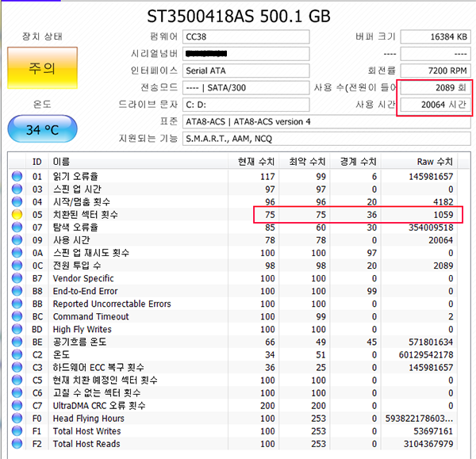Click status icon for UltraDMA CRC 오류 횟수
The height and width of the screenshot is (459, 476).
[x=17, y=406]
